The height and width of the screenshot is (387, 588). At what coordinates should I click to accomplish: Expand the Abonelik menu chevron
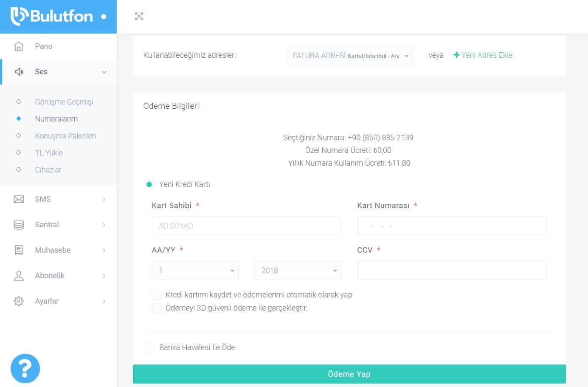[x=104, y=276]
